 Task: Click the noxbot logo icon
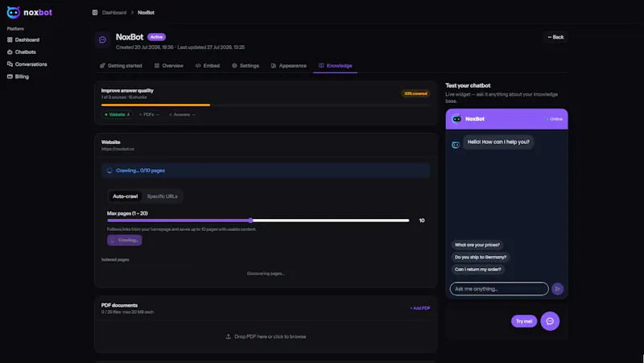pos(13,12)
